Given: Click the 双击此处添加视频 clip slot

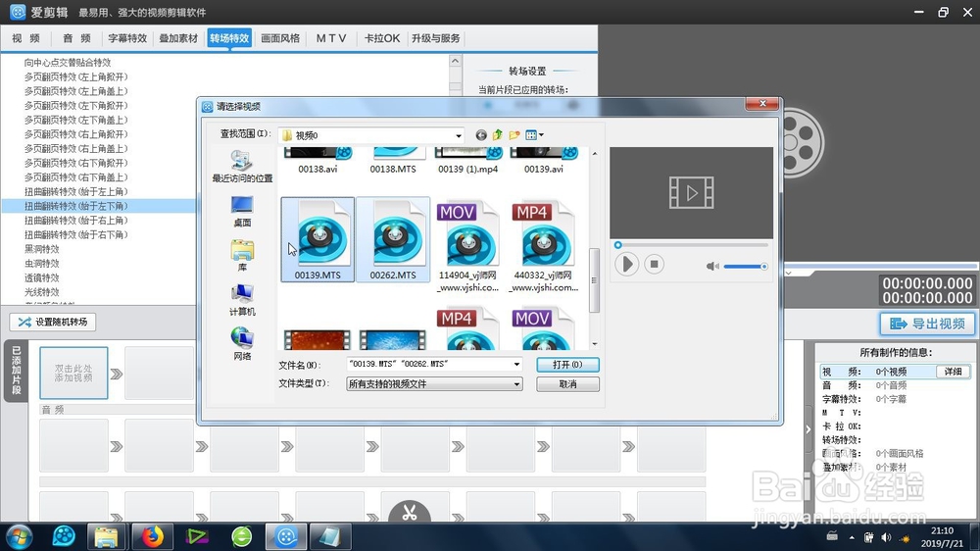Looking at the screenshot, I should click(x=73, y=374).
